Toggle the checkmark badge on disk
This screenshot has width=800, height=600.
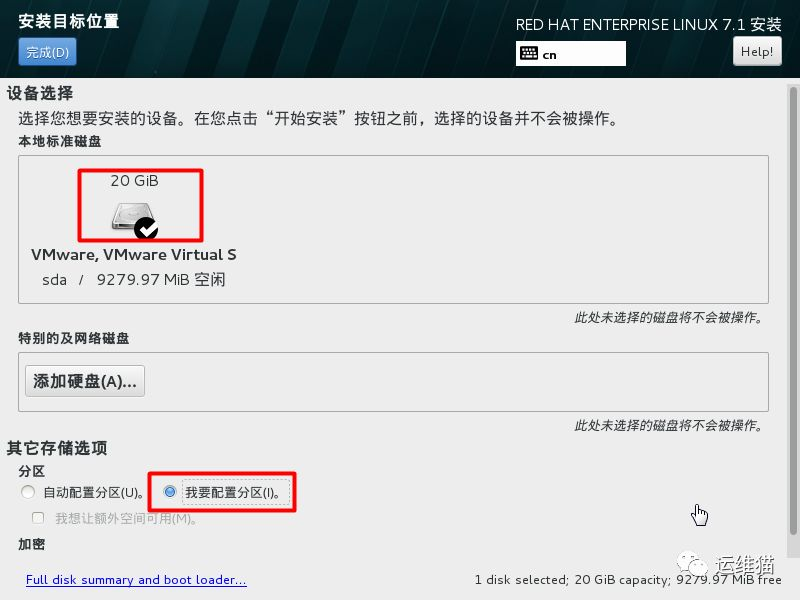(x=146, y=228)
